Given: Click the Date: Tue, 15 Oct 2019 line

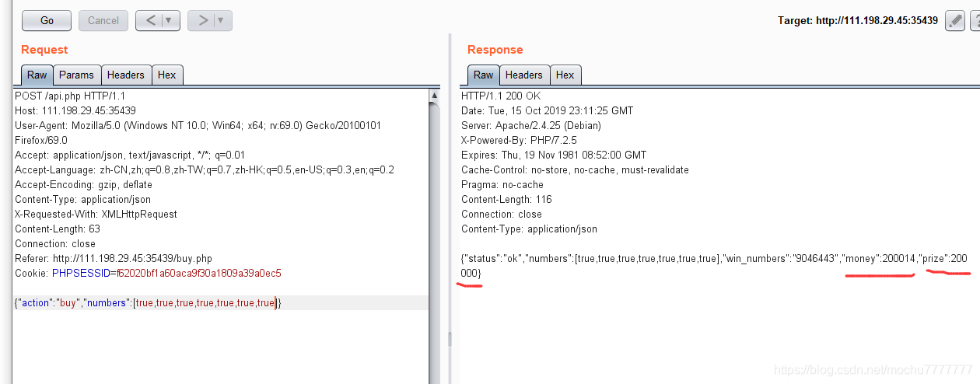Looking at the screenshot, I should click(x=548, y=110).
